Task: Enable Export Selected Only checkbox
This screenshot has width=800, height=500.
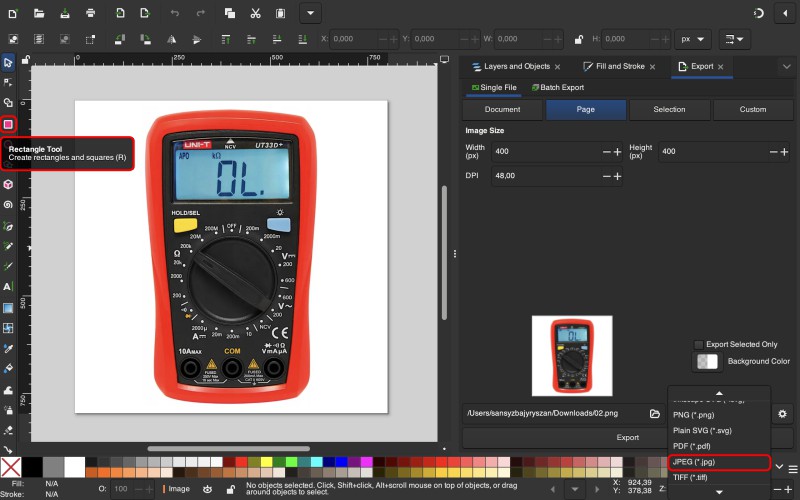Action: point(699,344)
